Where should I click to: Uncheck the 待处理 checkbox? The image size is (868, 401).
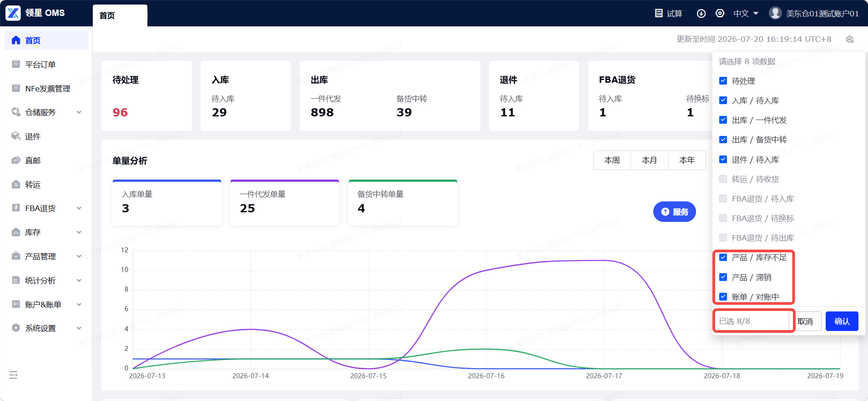pos(723,81)
